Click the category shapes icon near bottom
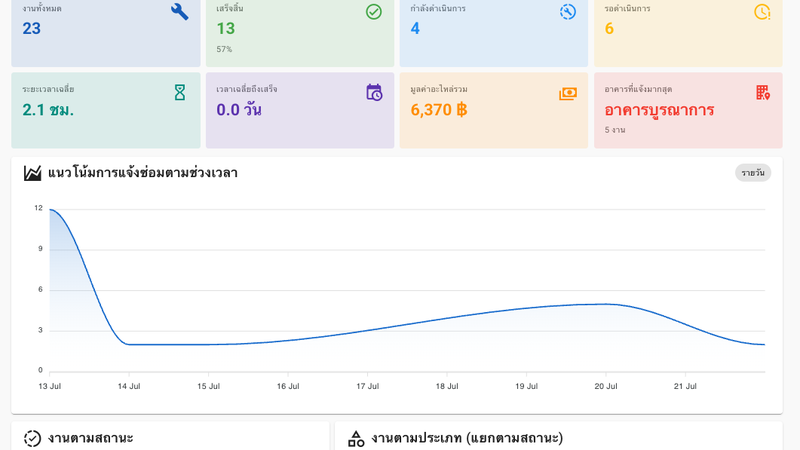The width and height of the screenshot is (800, 450). 356,439
